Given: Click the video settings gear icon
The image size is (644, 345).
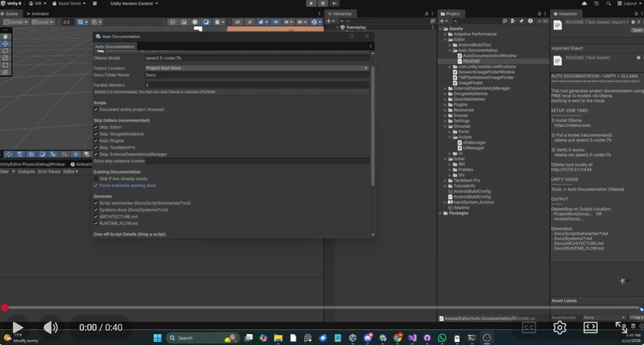Looking at the screenshot, I should [560, 328].
